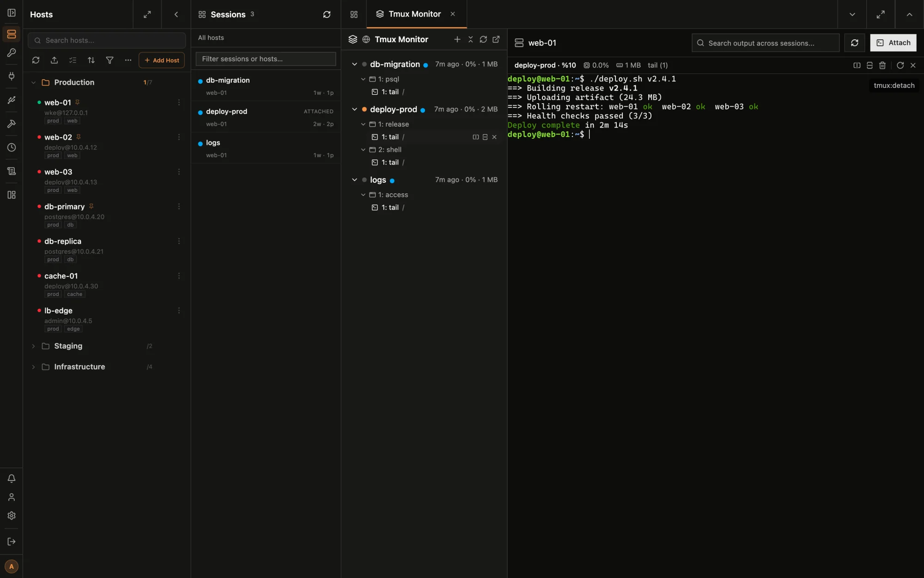Open the user profile icon in sidebar
Screen dimensions: 924x578
click(12, 497)
